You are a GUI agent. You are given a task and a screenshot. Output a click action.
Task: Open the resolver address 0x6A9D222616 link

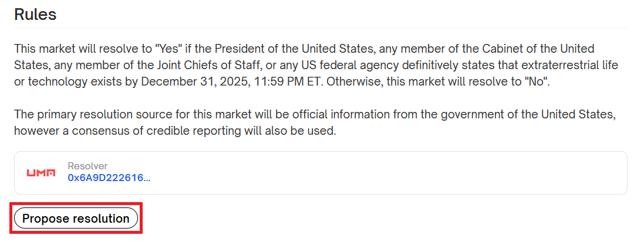(109, 178)
